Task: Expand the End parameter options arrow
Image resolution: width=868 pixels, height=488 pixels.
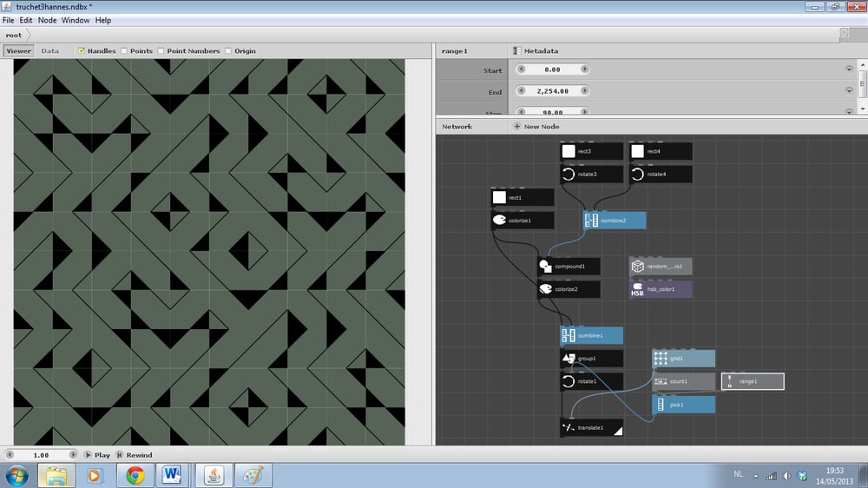Action: click(x=849, y=91)
